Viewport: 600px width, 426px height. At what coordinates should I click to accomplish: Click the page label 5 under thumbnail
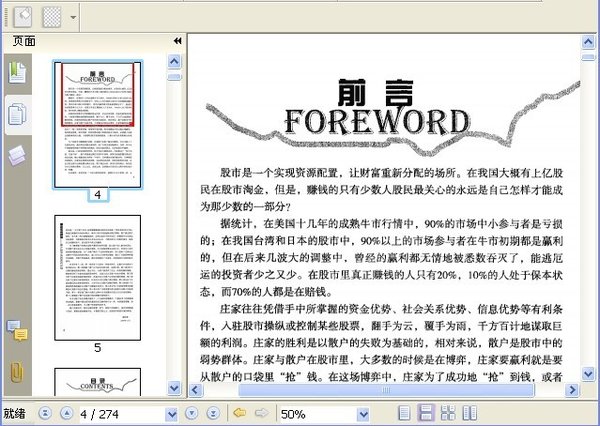tap(98, 348)
